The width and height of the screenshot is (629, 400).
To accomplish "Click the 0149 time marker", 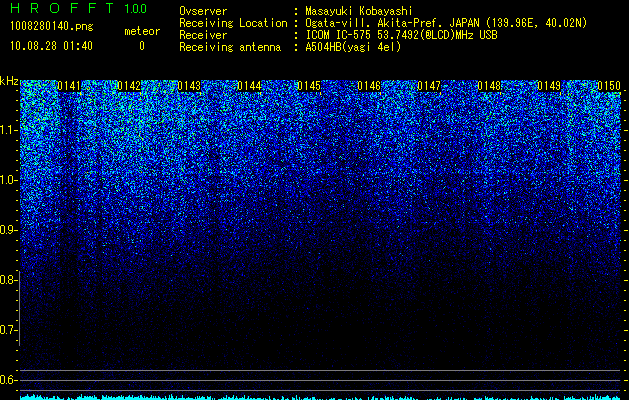I will [549, 86].
